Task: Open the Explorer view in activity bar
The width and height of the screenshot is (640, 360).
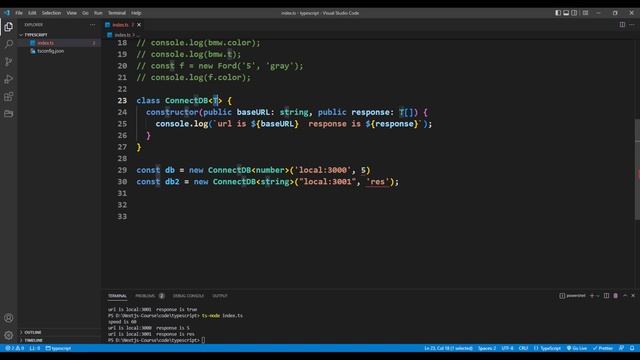Action: pyautogui.click(x=9, y=27)
